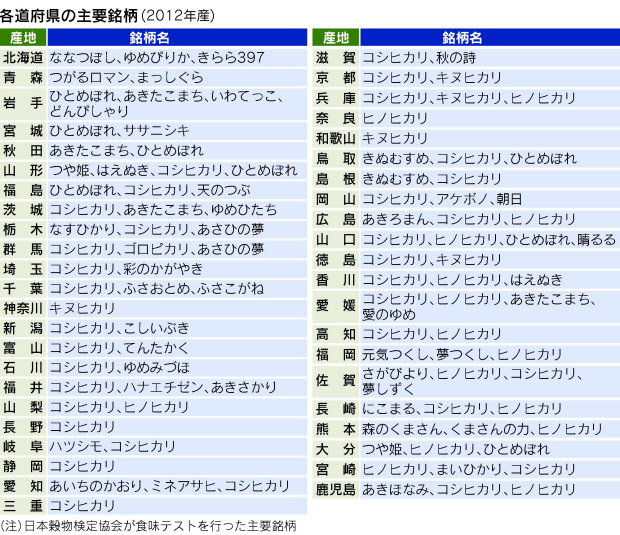Select the 鹿児島 prefecture cell

[x=335, y=490]
